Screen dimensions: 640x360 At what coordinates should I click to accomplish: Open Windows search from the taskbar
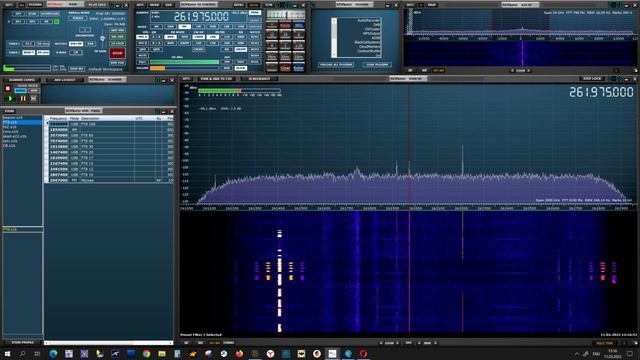22,353
